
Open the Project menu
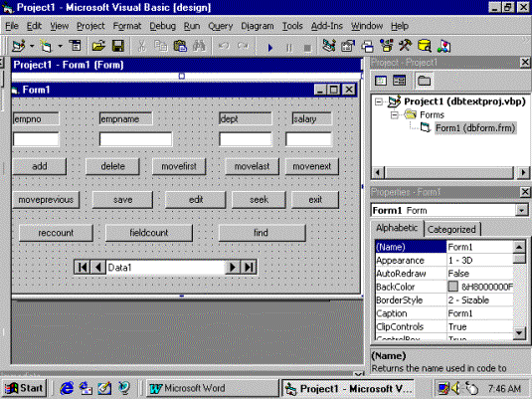click(90, 26)
